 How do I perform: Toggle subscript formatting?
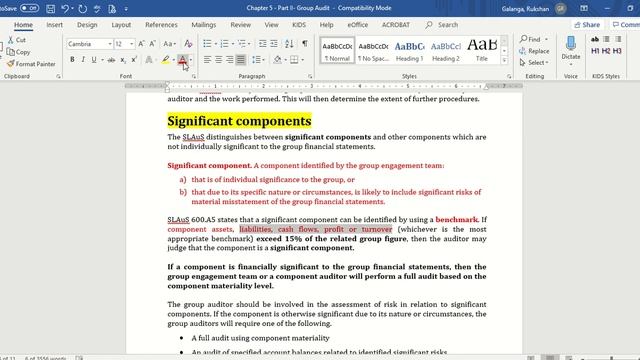click(x=123, y=60)
